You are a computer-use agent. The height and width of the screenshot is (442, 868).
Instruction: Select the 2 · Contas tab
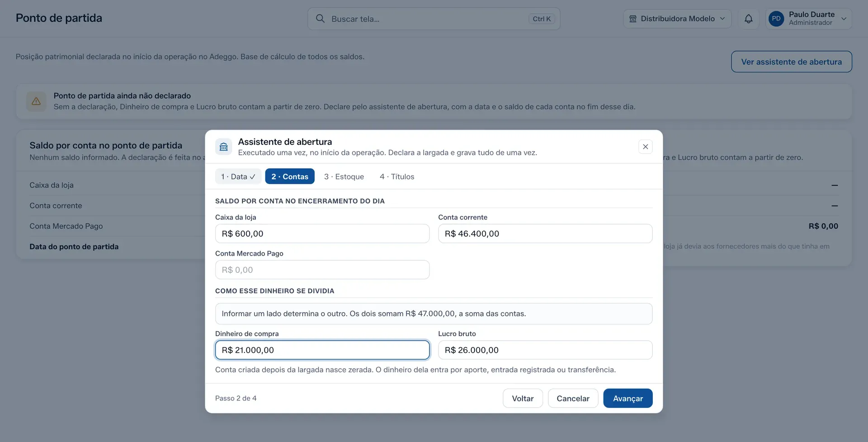pyautogui.click(x=290, y=176)
